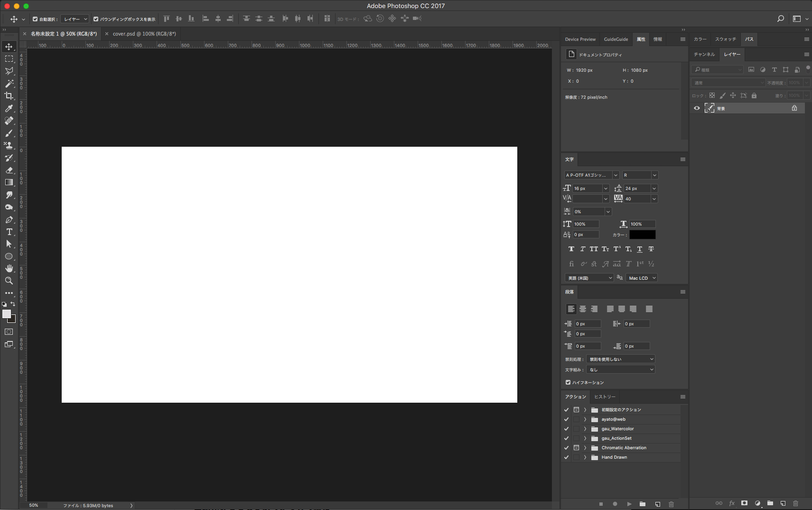Screen dimensions: 812x510
Task: Expand the Chromatic Aberration action set
Action: [585, 448]
